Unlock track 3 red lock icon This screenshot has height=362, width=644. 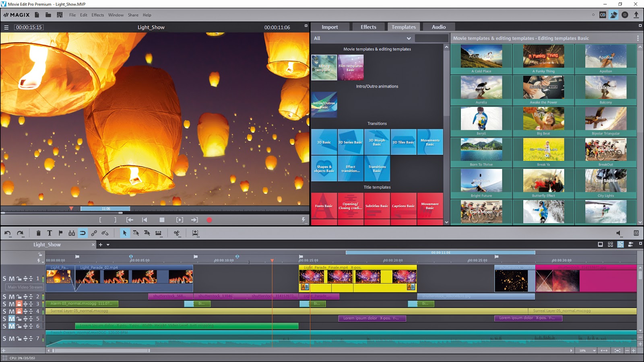tap(19, 304)
